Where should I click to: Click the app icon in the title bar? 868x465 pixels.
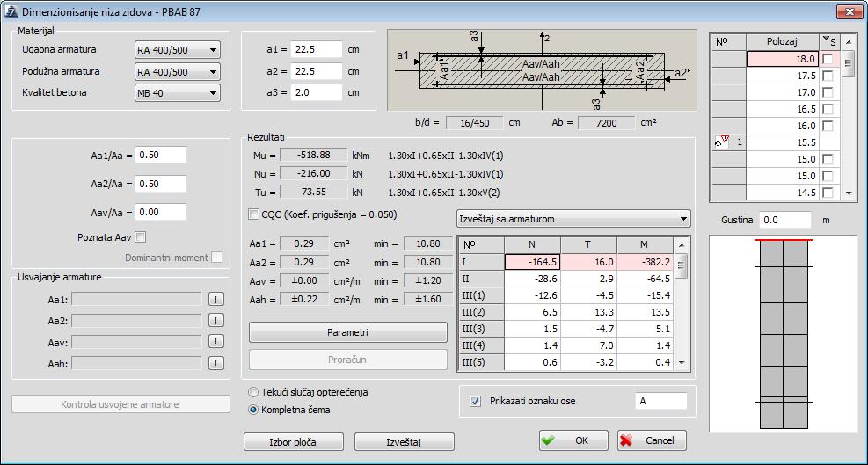coord(11,11)
